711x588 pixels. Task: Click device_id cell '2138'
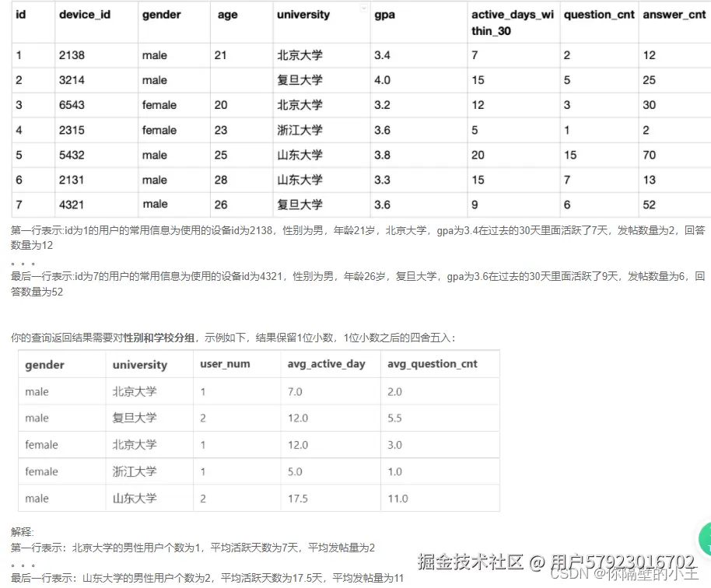tap(72, 55)
